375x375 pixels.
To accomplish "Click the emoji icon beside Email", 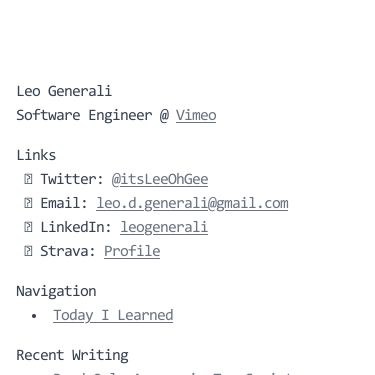I will point(28,203).
